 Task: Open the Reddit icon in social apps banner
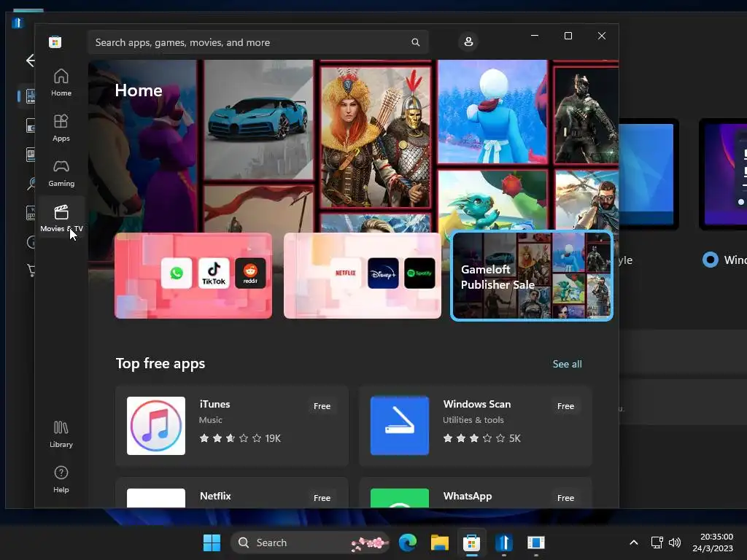tap(250, 273)
